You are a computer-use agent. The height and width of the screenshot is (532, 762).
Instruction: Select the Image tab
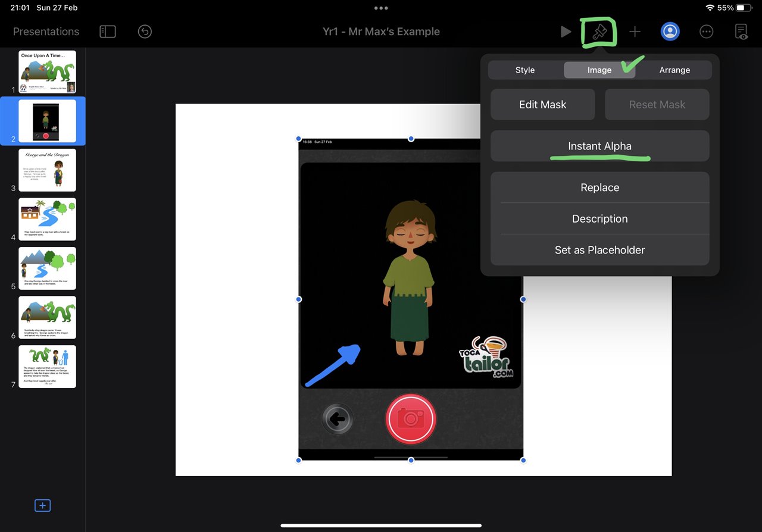click(x=599, y=70)
